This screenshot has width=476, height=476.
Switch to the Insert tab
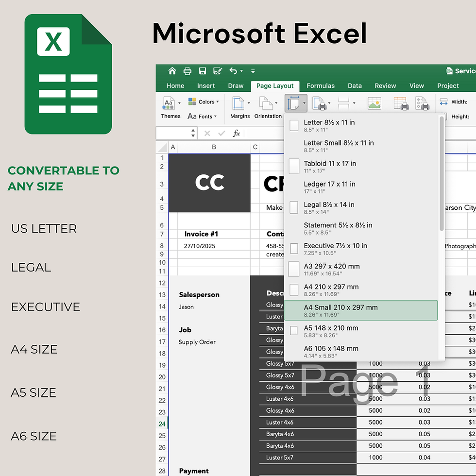pyautogui.click(x=206, y=86)
